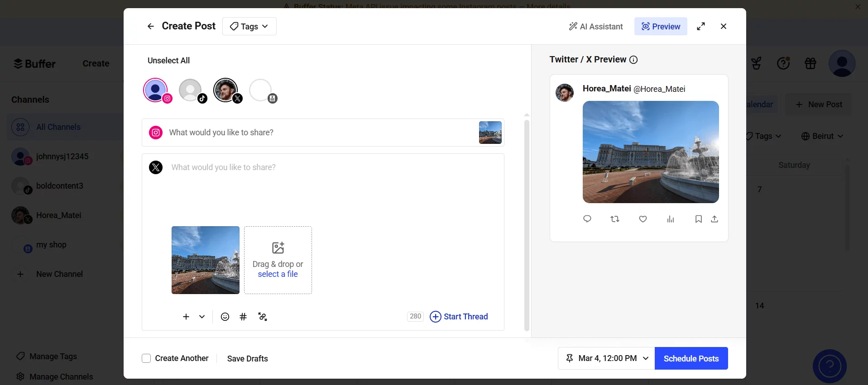Open the hashtag manager

243,317
